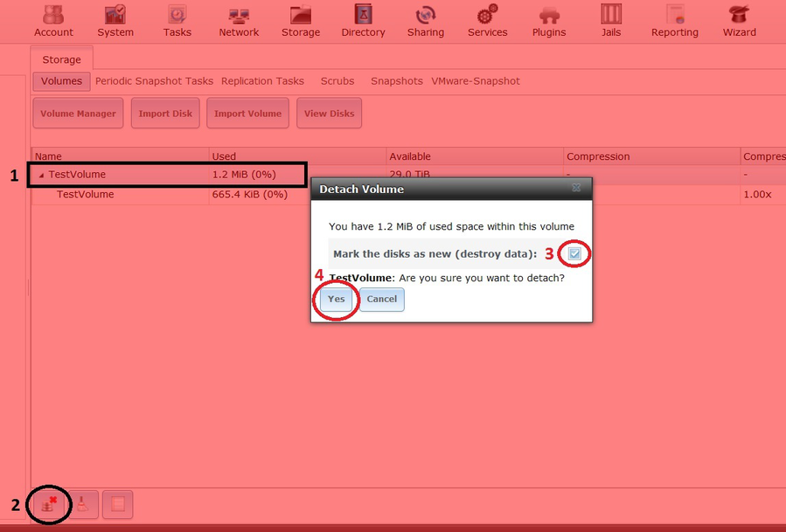Click the Volume Status icon at bottom
The image size is (786, 532).
(118, 504)
